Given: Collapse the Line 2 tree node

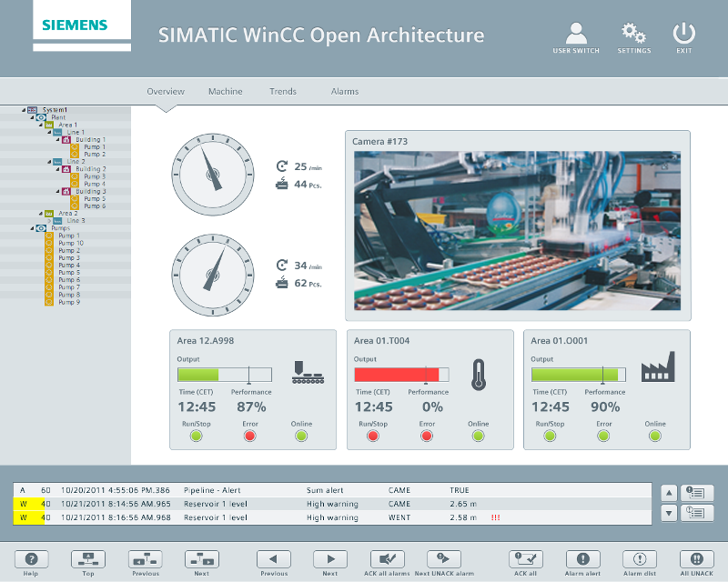Looking at the screenshot, I should tap(49, 162).
